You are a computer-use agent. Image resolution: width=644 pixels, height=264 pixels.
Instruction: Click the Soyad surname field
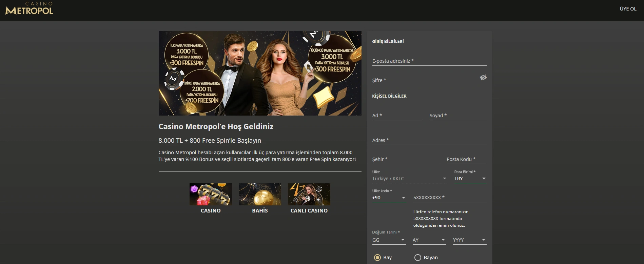coord(458,116)
